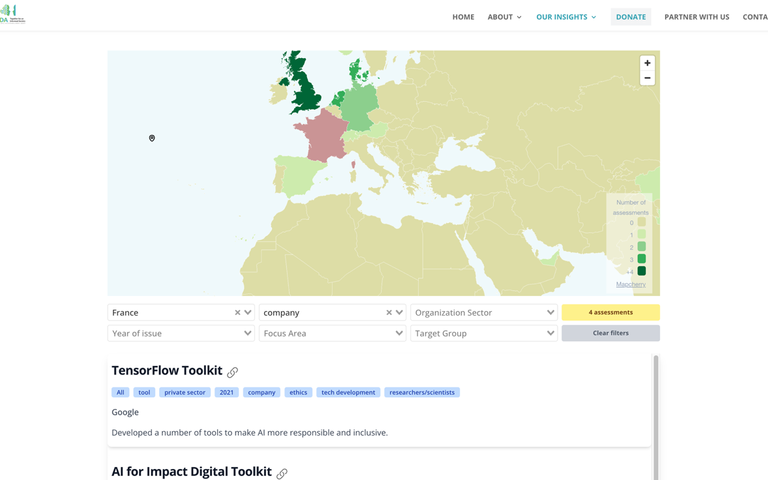The width and height of the screenshot is (768, 480).
Task: Zoom in the map with plus button
Action: click(x=647, y=63)
